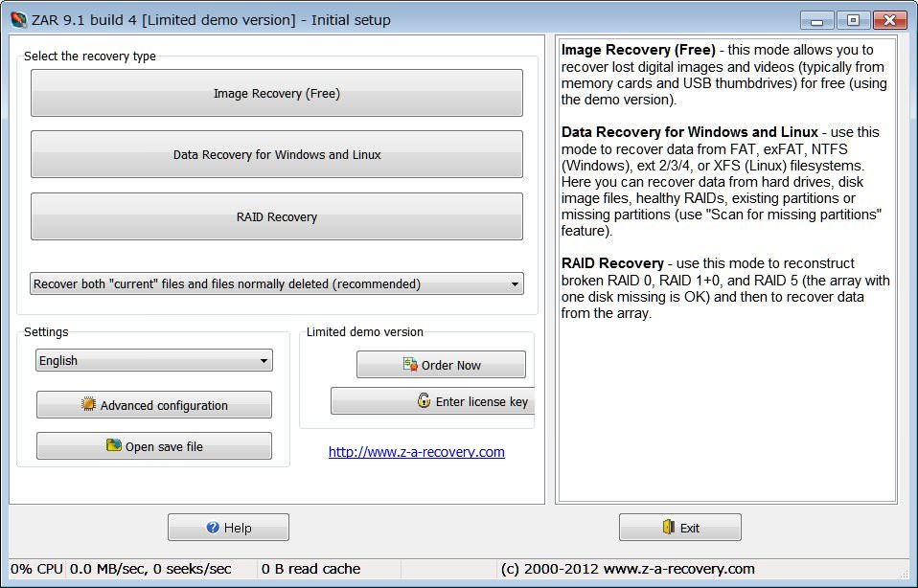Click the padlock icon beside Enter license key
The height and width of the screenshot is (588, 918).
point(424,400)
